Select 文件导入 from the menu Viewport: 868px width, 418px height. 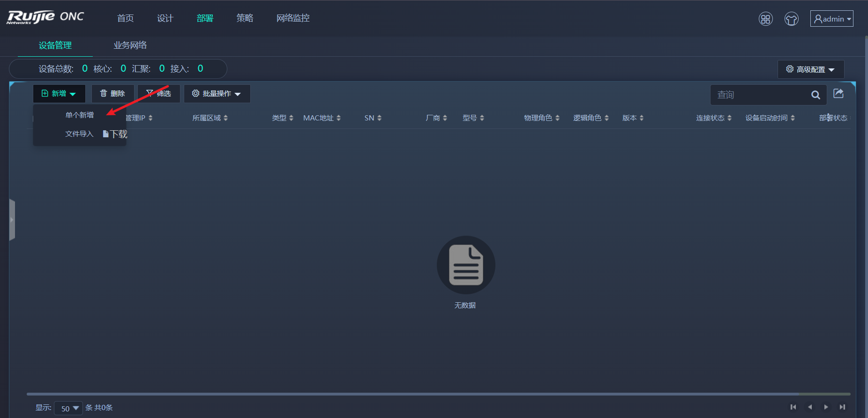click(x=79, y=134)
